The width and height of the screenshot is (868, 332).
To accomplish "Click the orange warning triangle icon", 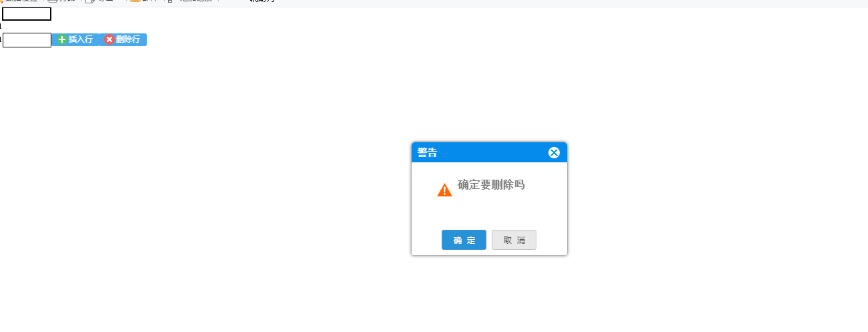I will (x=444, y=190).
